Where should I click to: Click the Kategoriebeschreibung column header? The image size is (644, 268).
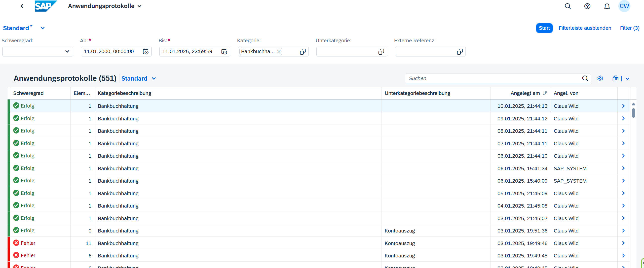point(124,93)
